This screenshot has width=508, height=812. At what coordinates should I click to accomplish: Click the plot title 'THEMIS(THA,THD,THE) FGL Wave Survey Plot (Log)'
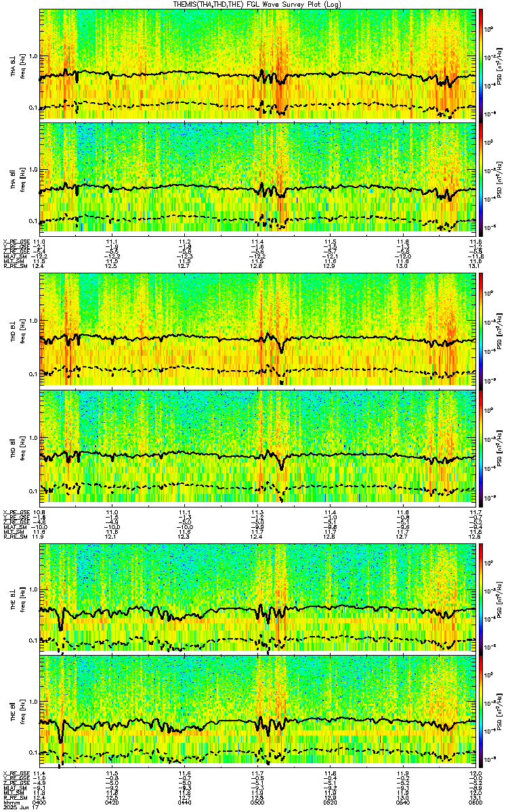[257, 4]
